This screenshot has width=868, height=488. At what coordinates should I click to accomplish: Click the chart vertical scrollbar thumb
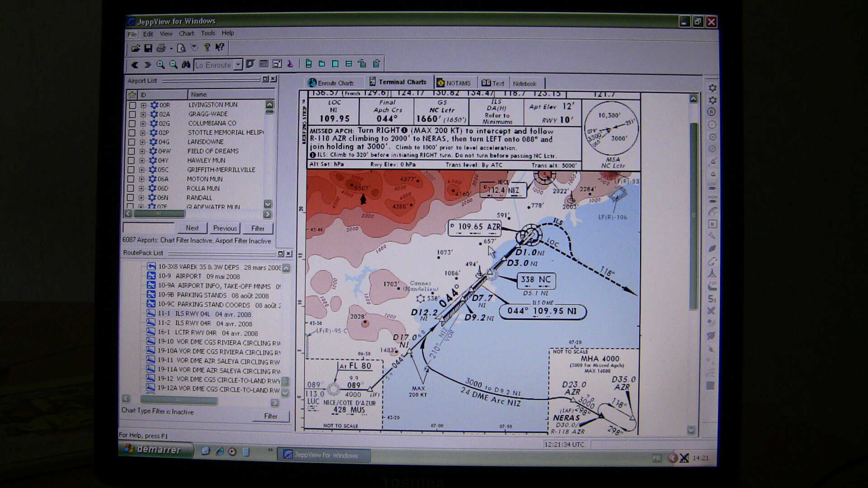pyautogui.click(x=693, y=216)
